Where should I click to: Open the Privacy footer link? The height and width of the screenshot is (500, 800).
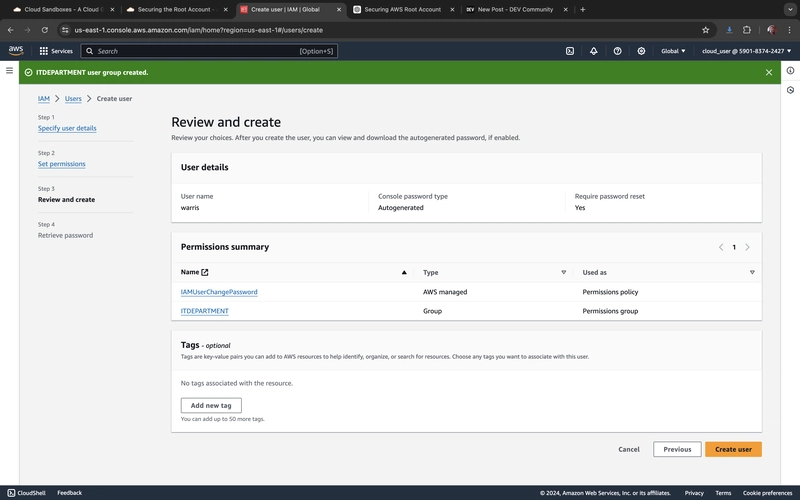[x=694, y=493]
